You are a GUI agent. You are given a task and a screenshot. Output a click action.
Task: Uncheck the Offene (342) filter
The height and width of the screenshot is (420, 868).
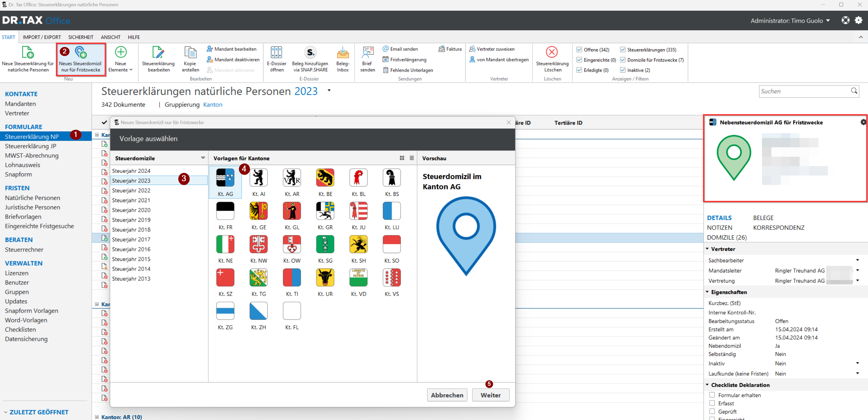click(x=579, y=50)
